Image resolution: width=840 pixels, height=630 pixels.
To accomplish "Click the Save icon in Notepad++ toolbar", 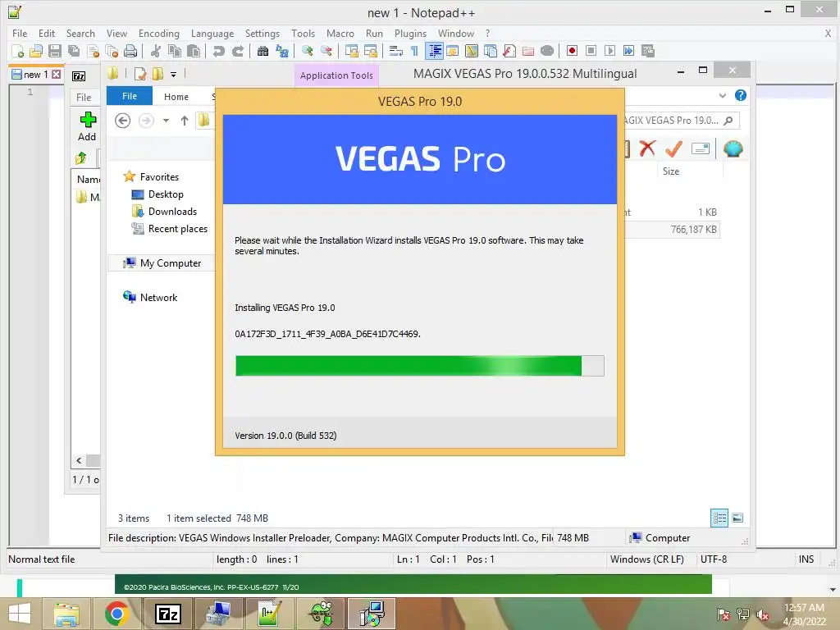I will click(55, 51).
